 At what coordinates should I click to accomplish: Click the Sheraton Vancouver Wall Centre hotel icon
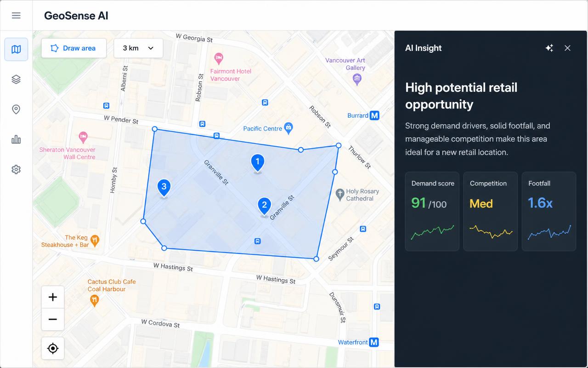point(83,137)
